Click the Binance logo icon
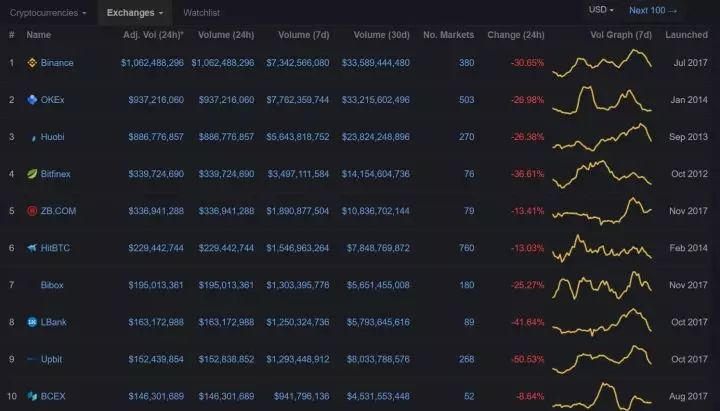This screenshot has height=411, width=720. 32,63
